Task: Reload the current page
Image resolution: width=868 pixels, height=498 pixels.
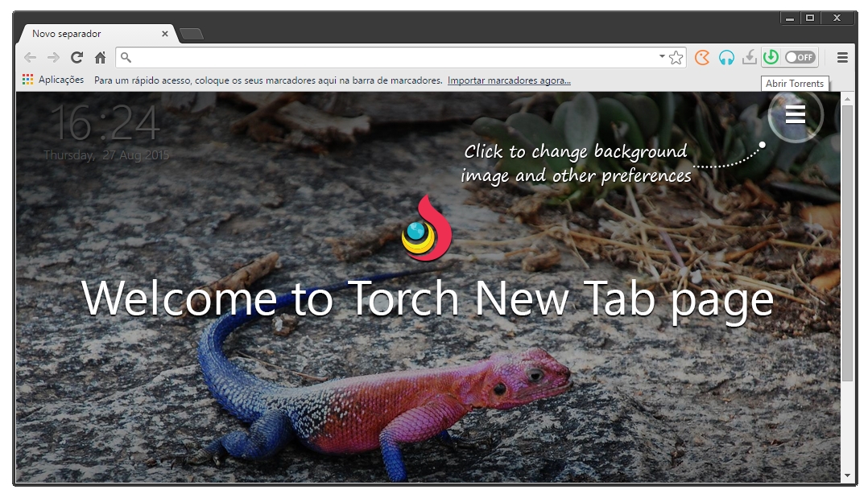Action: pos(77,58)
